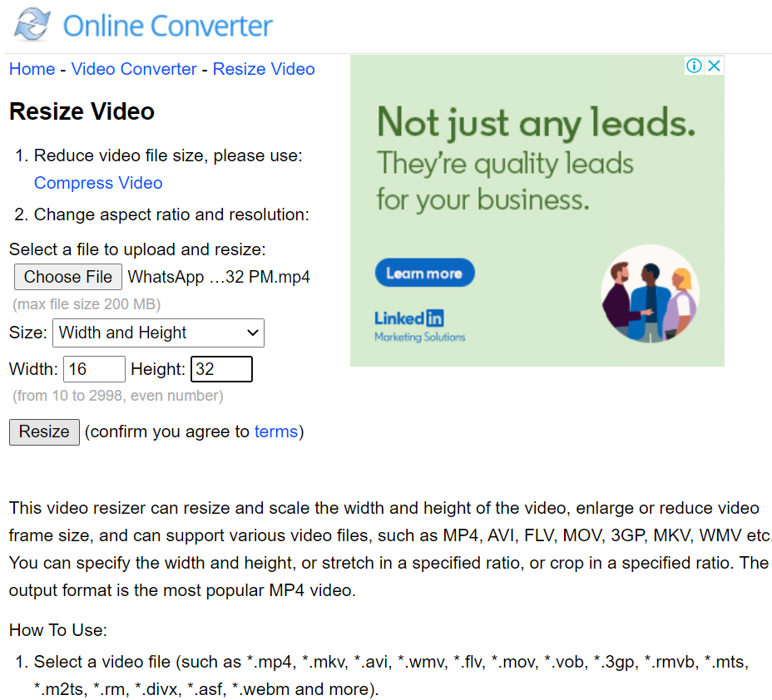
Task: Click the Online Converter logo icon
Action: [32, 24]
